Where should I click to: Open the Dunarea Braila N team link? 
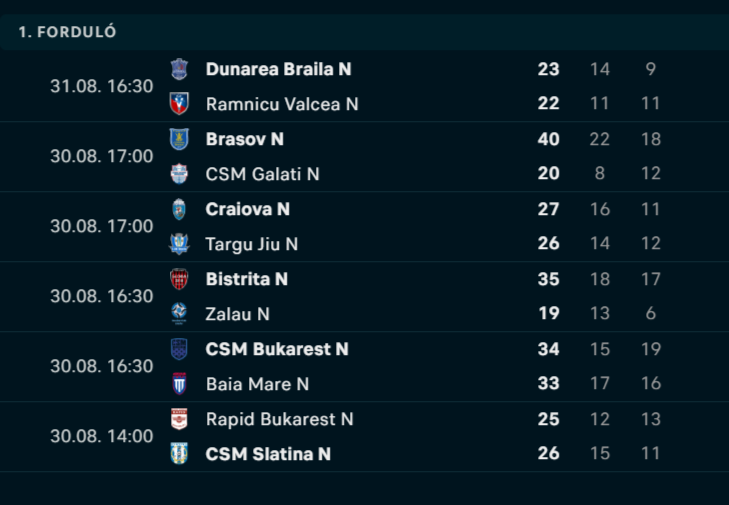pyautogui.click(x=278, y=69)
